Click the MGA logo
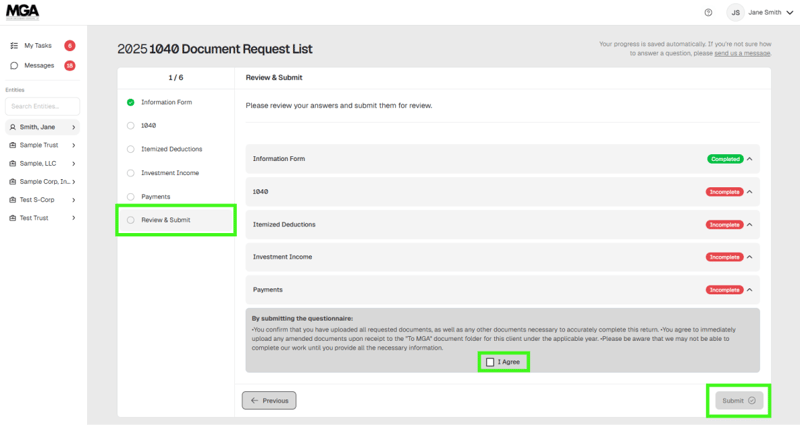800x425 pixels. pos(22,12)
